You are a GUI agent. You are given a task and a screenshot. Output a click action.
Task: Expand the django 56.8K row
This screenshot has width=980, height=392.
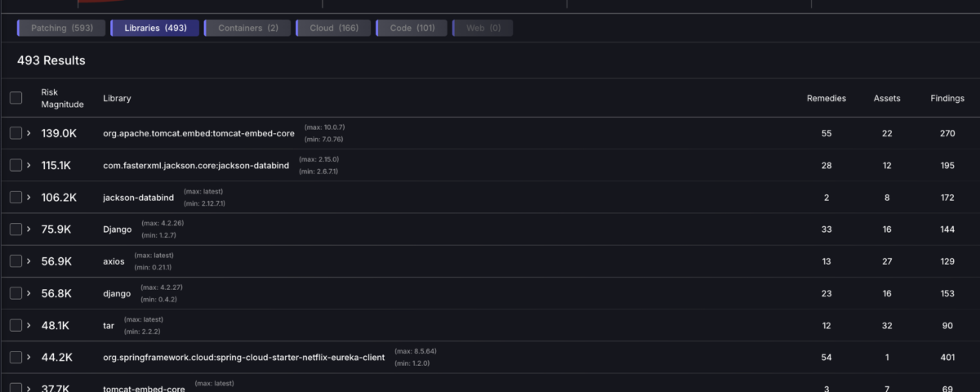coord(29,293)
